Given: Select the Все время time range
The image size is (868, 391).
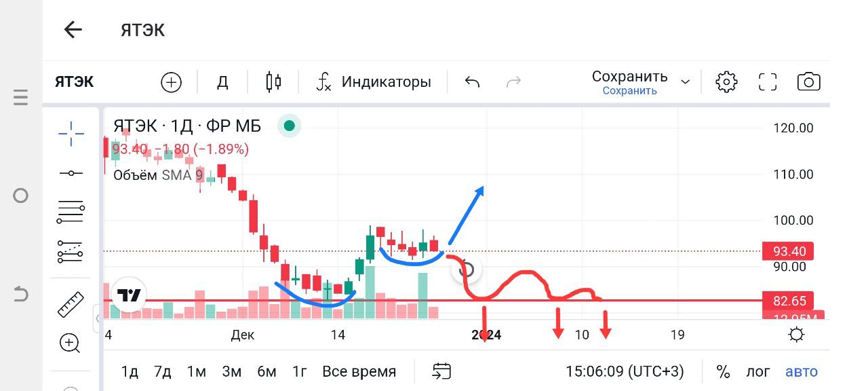Looking at the screenshot, I should [x=359, y=371].
